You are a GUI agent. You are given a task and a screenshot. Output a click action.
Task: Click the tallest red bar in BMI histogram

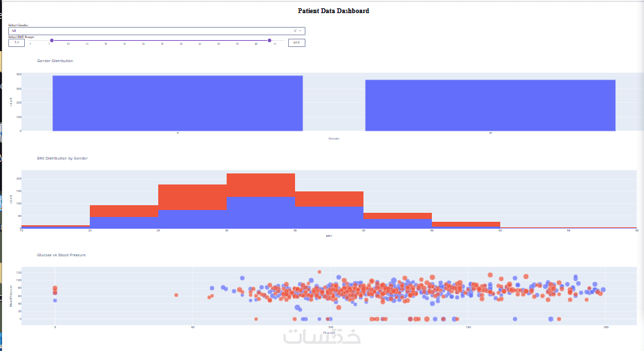[x=261, y=185]
